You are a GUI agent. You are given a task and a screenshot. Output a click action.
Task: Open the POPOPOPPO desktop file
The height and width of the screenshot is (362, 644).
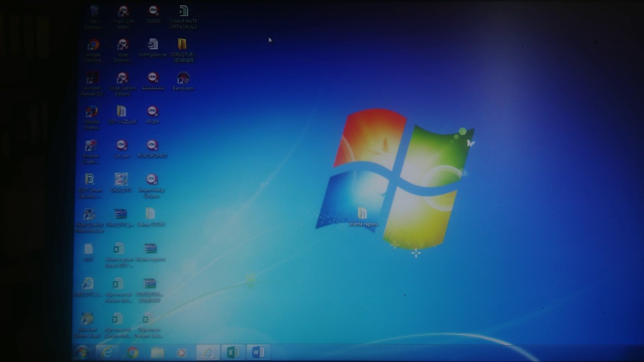click(x=152, y=149)
